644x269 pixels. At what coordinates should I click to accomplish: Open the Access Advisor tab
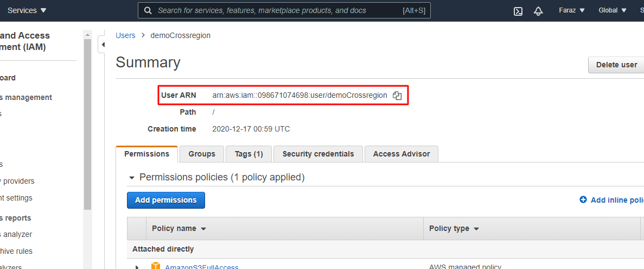[x=401, y=154]
